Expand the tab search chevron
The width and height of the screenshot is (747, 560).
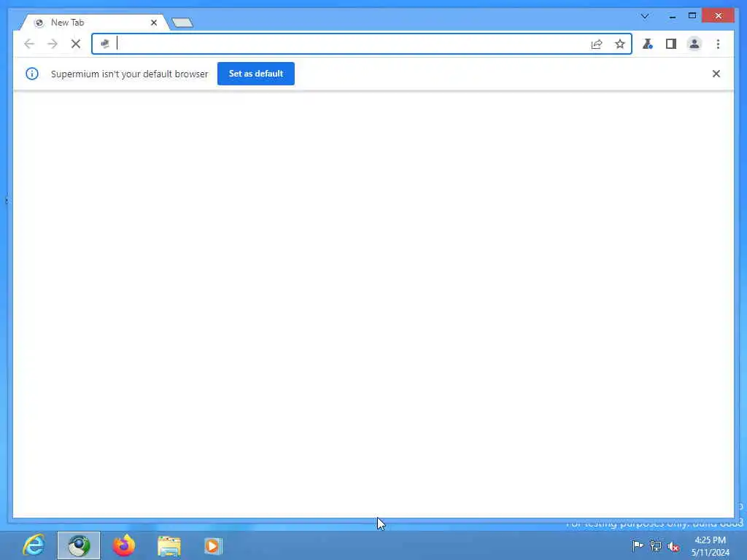pyautogui.click(x=645, y=16)
